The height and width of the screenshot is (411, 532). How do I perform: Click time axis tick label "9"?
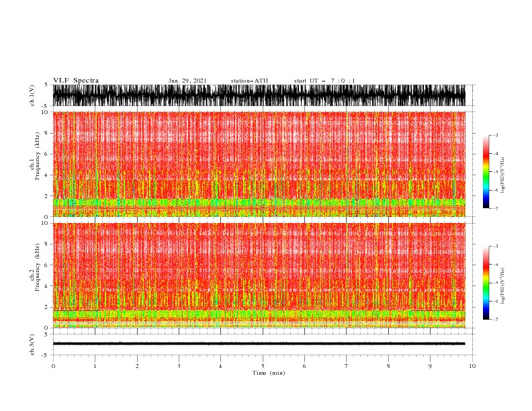[x=430, y=366]
